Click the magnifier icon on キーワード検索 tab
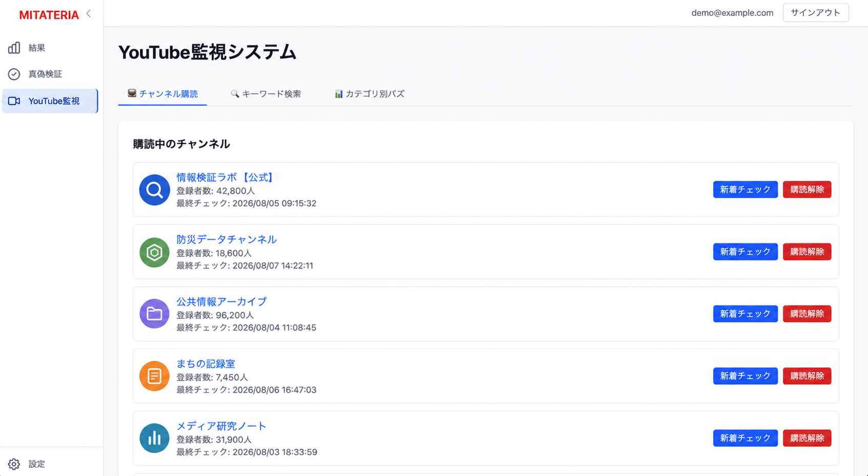This screenshot has height=476, width=868. [235, 94]
